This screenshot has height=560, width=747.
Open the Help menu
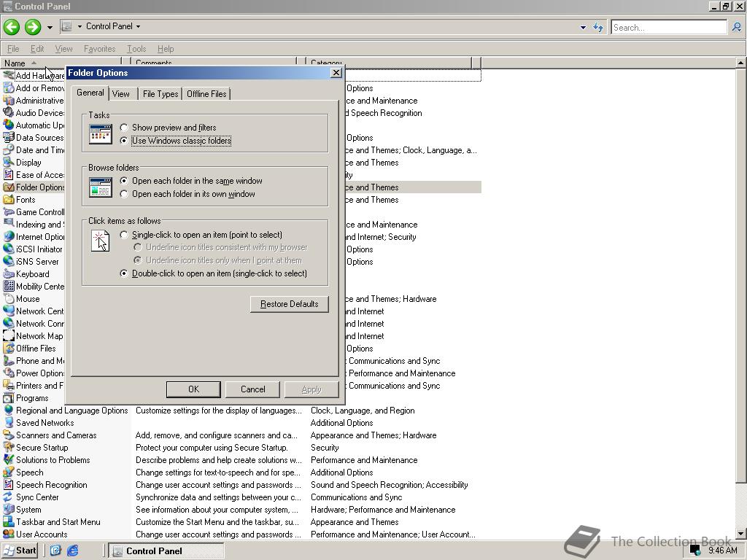coord(166,49)
